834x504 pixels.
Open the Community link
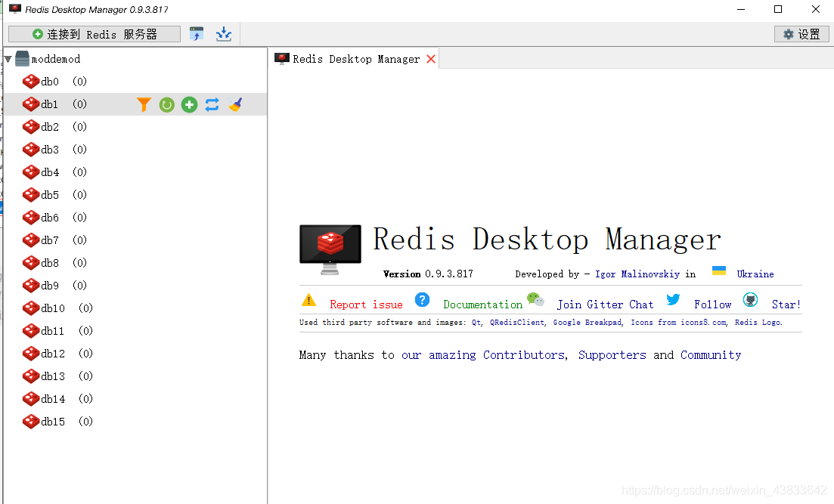[711, 355]
